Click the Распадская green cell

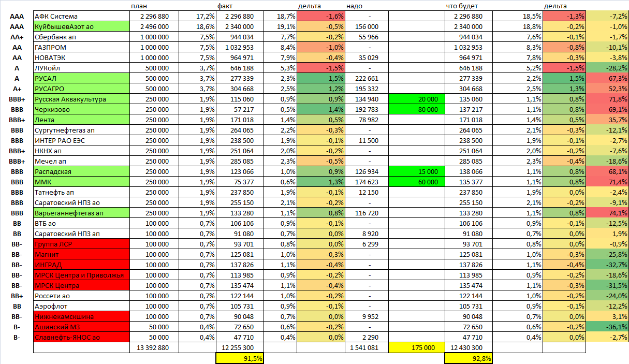tap(81, 171)
